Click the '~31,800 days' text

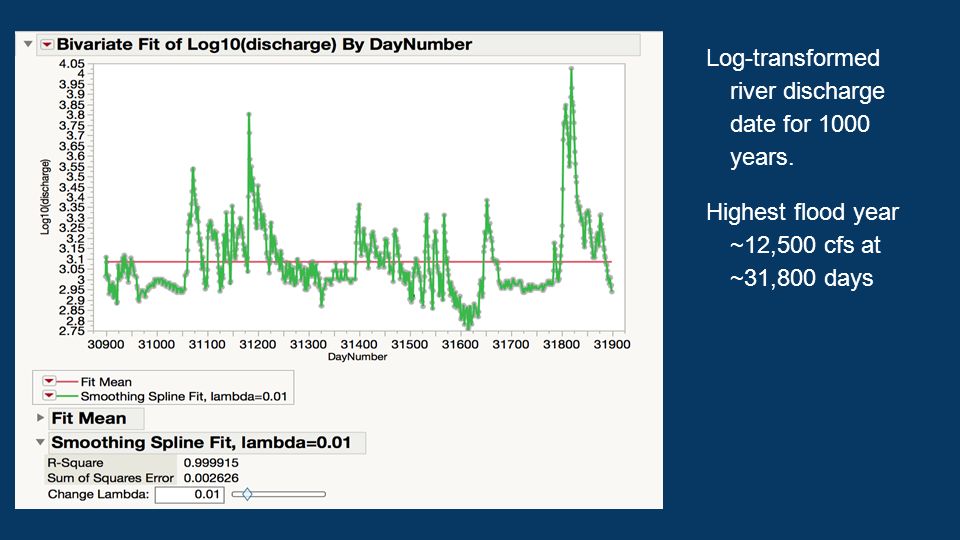[x=801, y=278]
